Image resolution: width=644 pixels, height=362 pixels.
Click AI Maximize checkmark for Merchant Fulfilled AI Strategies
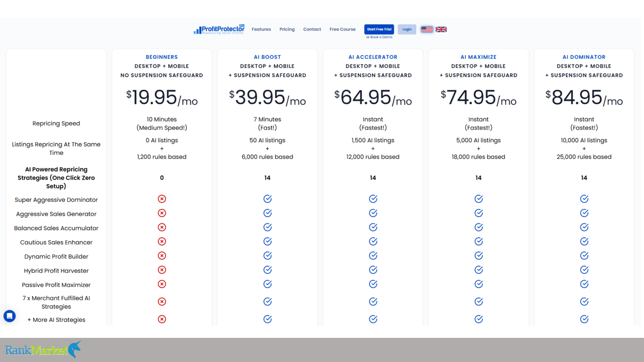click(x=479, y=302)
